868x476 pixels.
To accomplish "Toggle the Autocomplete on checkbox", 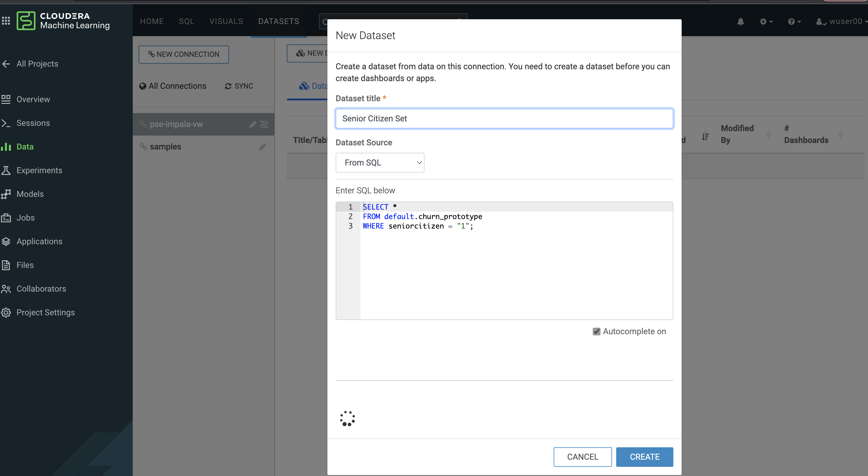I will (x=596, y=332).
